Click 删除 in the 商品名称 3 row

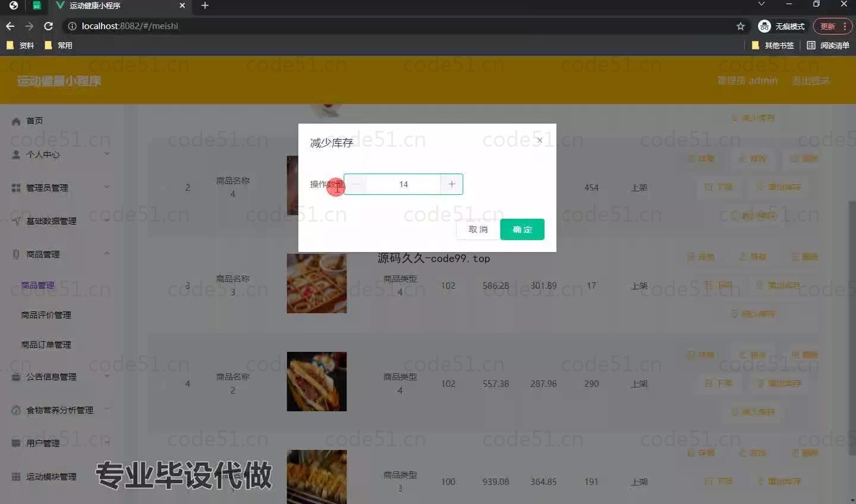click(x=805, y=257)
